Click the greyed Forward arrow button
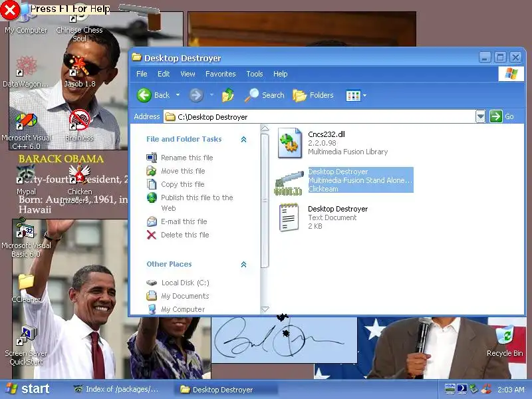This screenshot has width=532, height=399. coord(196,95)
